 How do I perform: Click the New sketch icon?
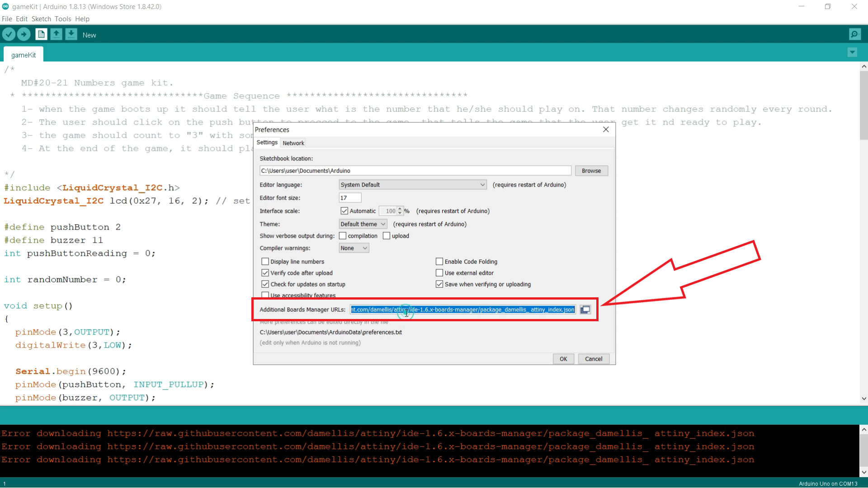[x=41, y=34]
